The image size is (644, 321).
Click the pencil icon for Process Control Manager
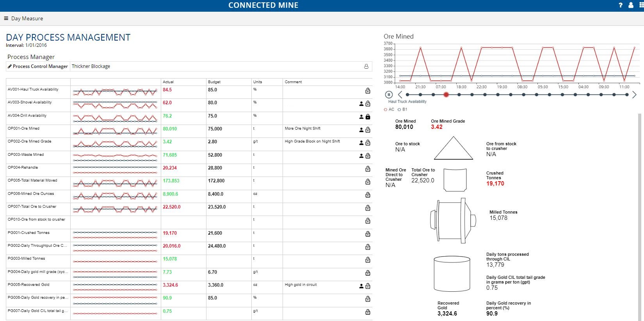point(10,66)
